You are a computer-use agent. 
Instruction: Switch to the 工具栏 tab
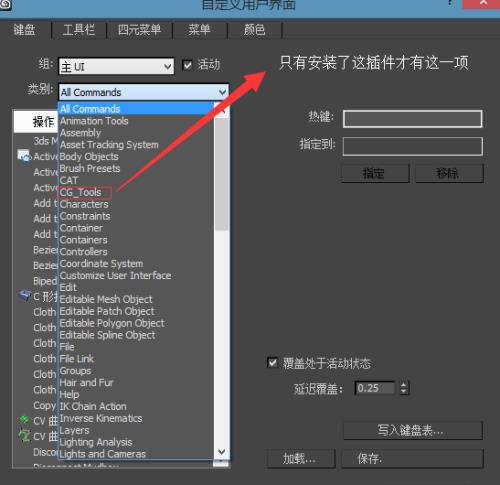tap(79, 30)
